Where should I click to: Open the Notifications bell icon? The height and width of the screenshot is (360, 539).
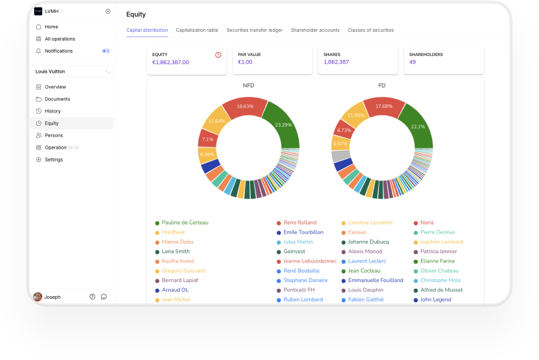pyautogui.click(x=38, y=51)
